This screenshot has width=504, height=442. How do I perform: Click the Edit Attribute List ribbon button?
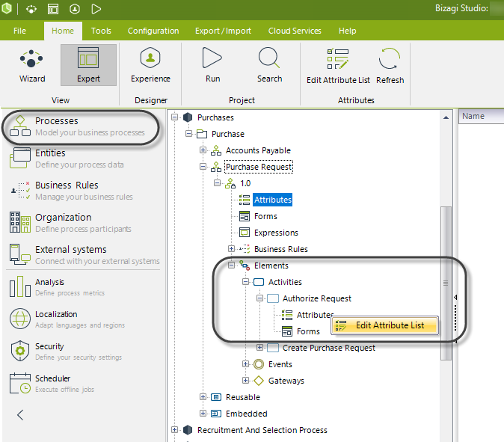click(x=338, y=66)
